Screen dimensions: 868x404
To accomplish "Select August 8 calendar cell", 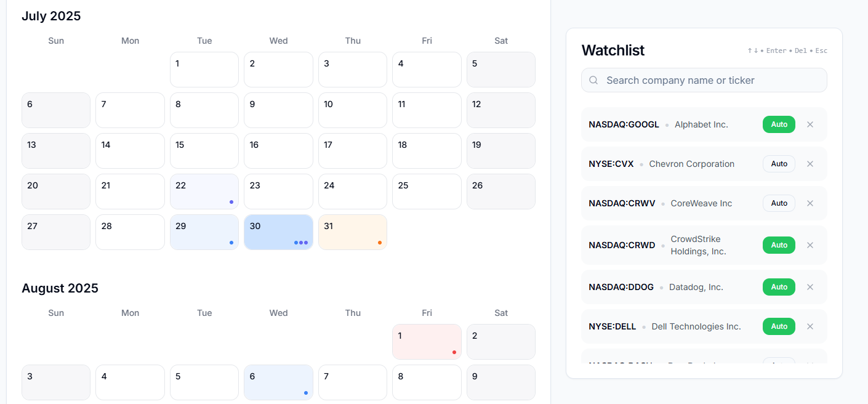I will pos(427,382).
